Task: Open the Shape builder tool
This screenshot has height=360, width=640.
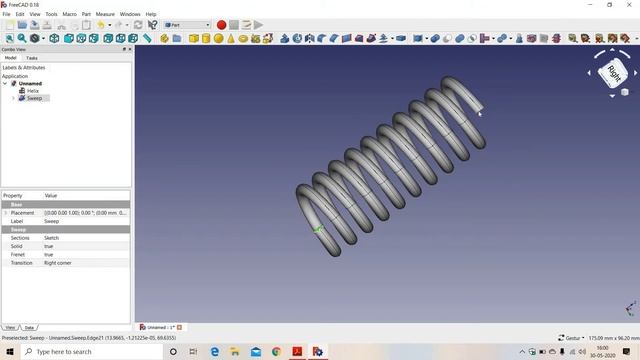Action: (x=268, y=38)
